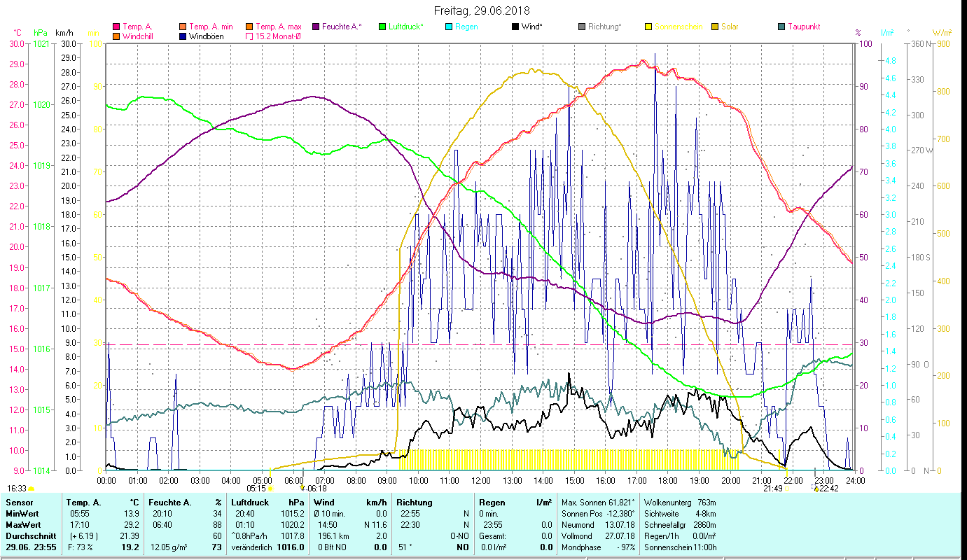This screenshot has width=967, height=560.
Task: Toggle the hollow 15.2 Monat-Ø legend box
Action: point(249,36)
